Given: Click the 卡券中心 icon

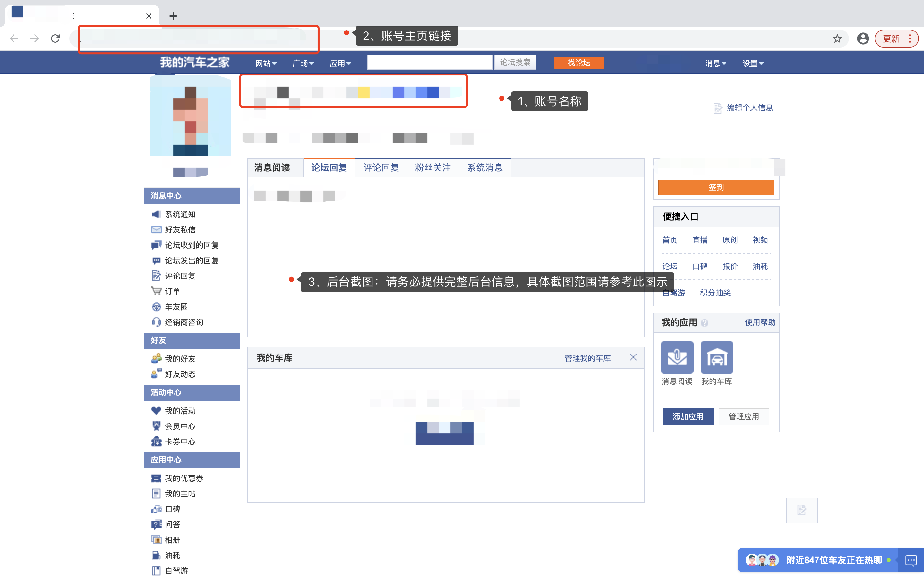Looking at the screenshot, I should pyautogui.click(x=156, y=441).
